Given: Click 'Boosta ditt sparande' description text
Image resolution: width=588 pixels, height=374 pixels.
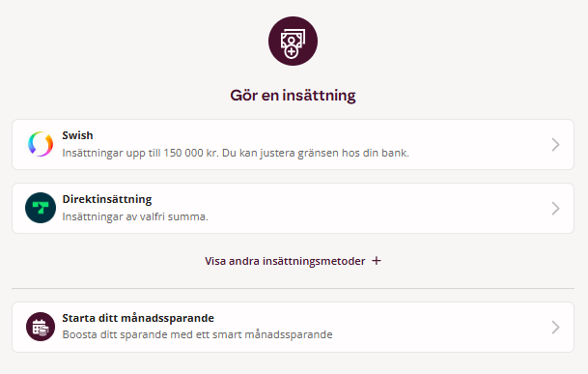Looking at the screenshot, I should coord(197,334).
